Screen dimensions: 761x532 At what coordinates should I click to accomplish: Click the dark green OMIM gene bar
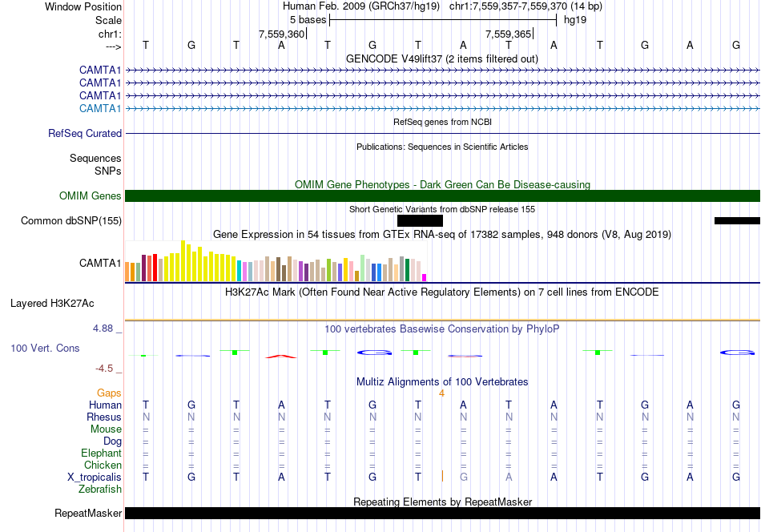point(443,195)
